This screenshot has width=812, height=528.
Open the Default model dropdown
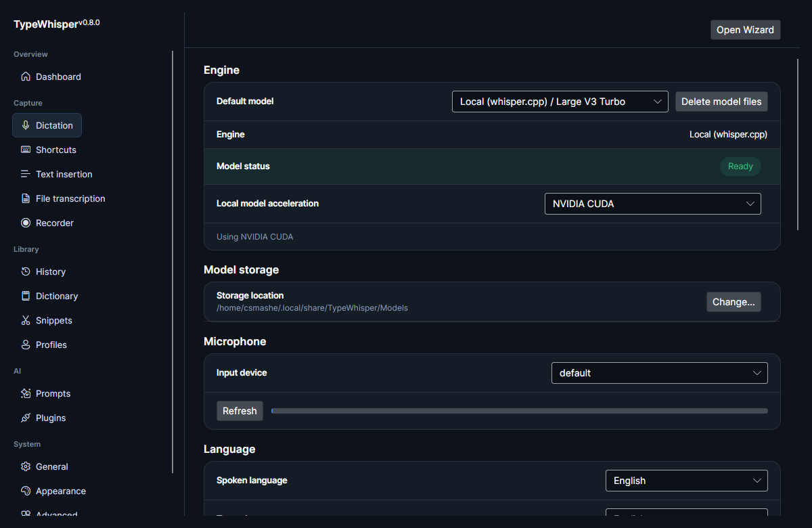click(x=560, y=102)
